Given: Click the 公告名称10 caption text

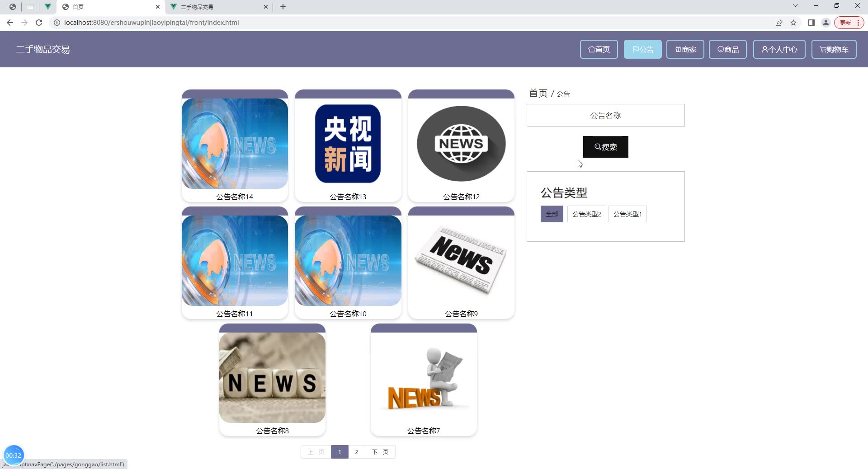Looking at the screenshot, I should point(348,314).
